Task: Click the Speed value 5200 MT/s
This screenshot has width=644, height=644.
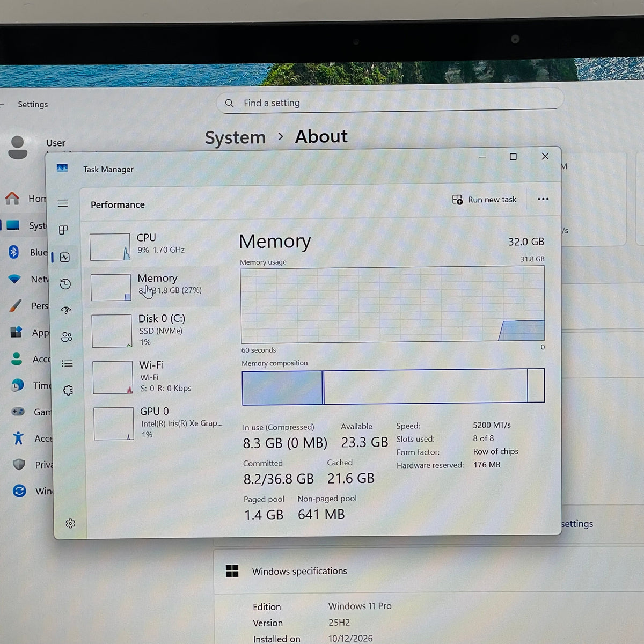Action: pyautogui.click(x=492, y=425)
